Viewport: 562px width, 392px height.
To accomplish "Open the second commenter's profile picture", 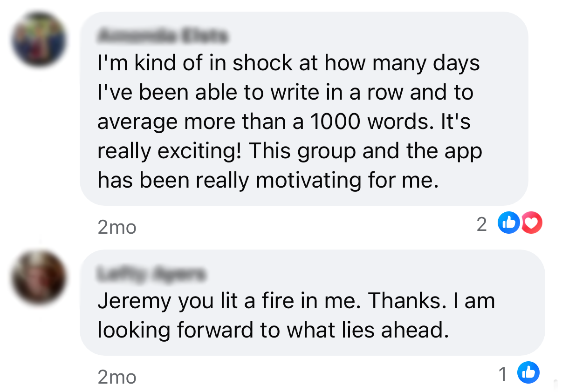I will 39,278.
